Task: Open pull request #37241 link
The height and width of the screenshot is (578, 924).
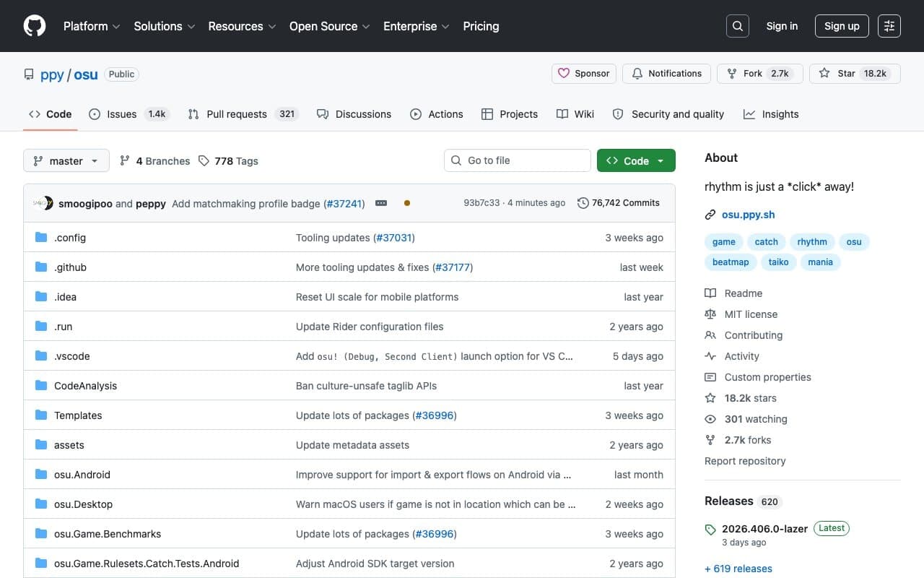Action: (x=344, y=204)
